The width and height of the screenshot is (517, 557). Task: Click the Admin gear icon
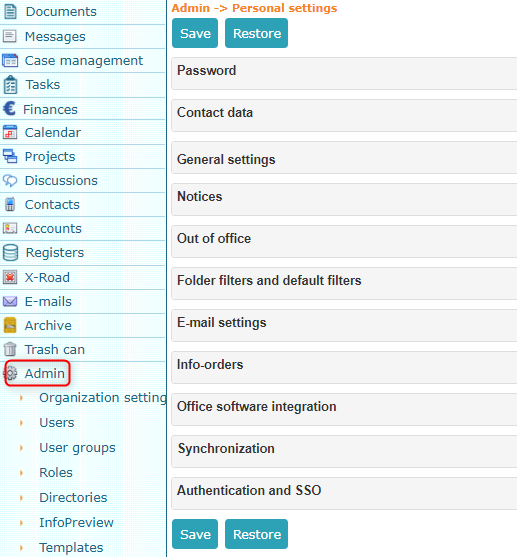(12, 373)
